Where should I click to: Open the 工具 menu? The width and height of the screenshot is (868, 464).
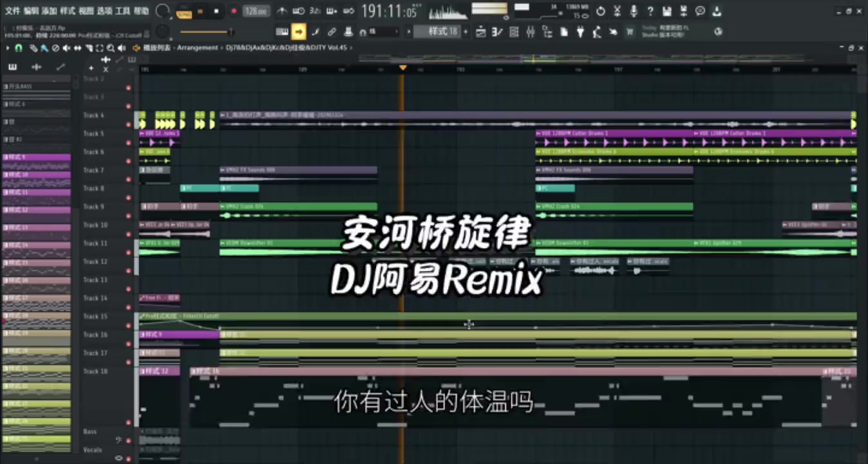122,11
